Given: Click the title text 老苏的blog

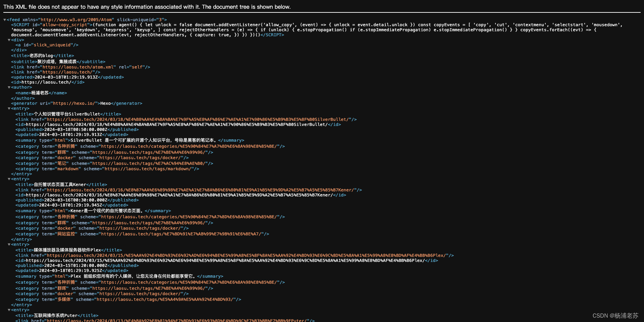Looking at the screenshot, I should (41, 56).
